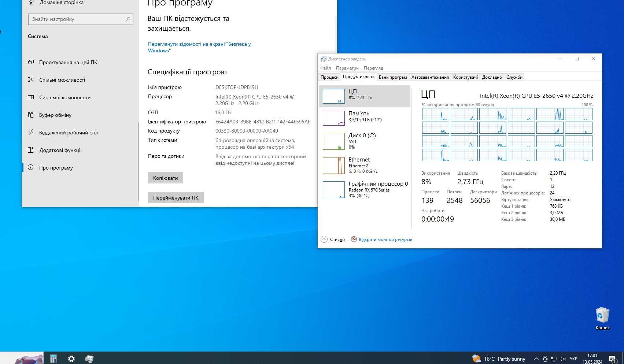Click the Intel Xeon CPU name in Task Manager

(536, 96)
